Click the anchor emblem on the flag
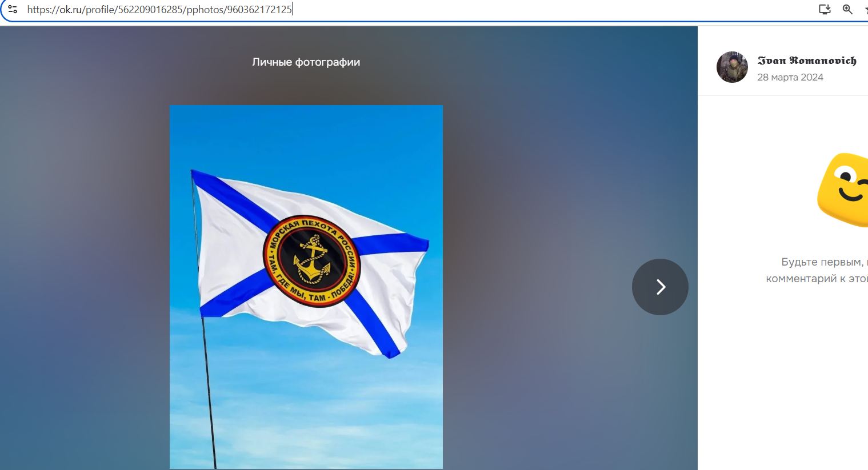868x470 pixels. pos(311,260)
